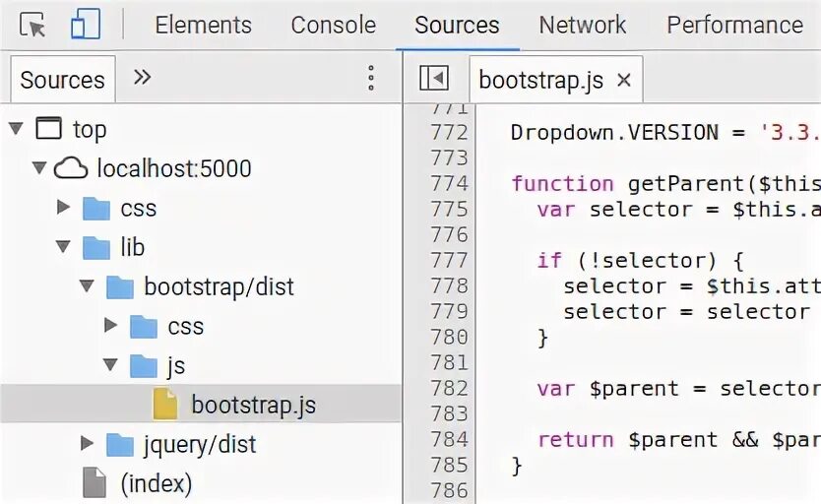Collapse the bootstrap/dist folder
Screen dimensions: 821x504
[x=88, y=286]
